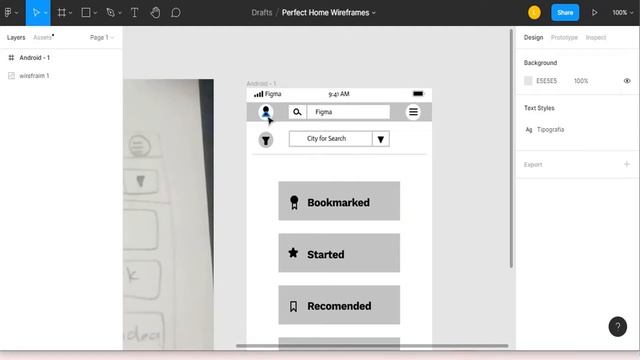Image resolution: width=640 pixels, height=360 pixels.
Task: Click the user avatar in toolbar
Action: pyautogui.click(x=534, y=13)
